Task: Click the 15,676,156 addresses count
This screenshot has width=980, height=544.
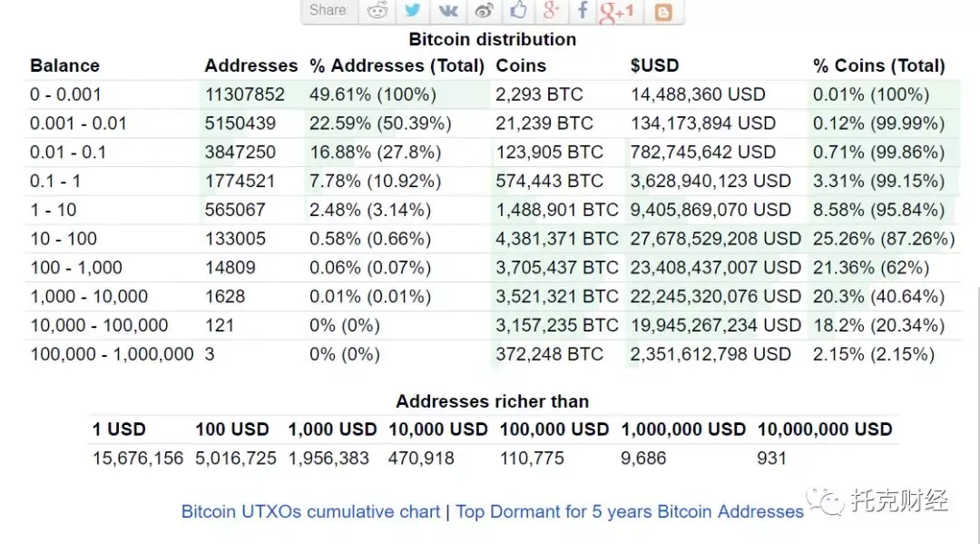Action: [138, 459]
